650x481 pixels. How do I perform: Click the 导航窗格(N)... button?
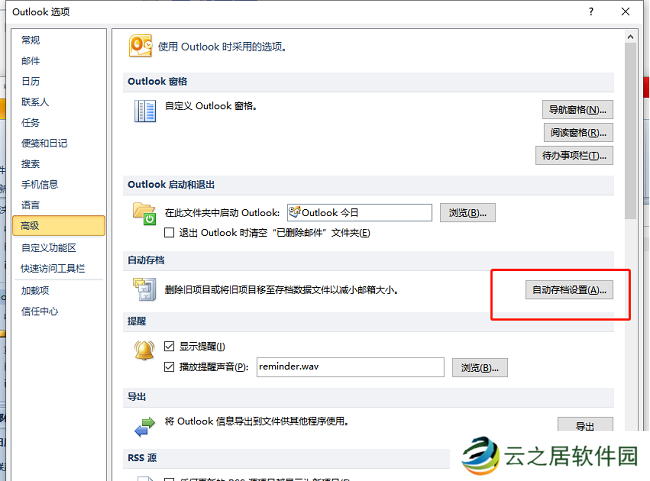point(577,110)
